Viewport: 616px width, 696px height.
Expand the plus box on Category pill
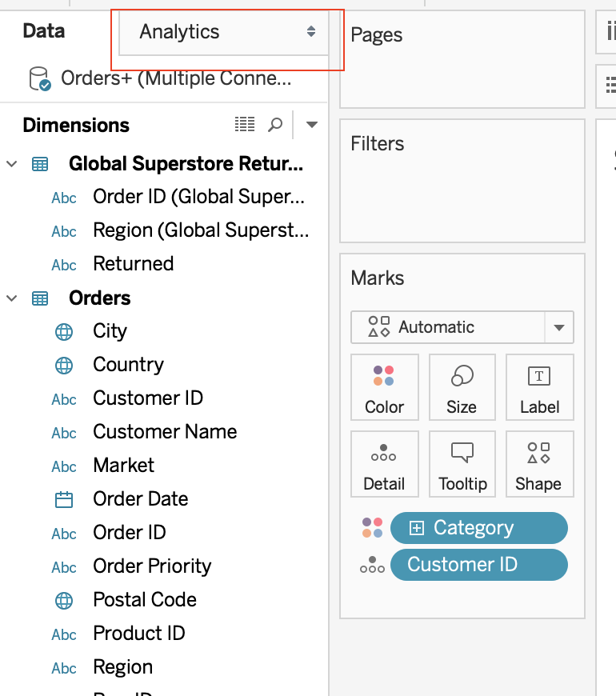click(417, 528)
